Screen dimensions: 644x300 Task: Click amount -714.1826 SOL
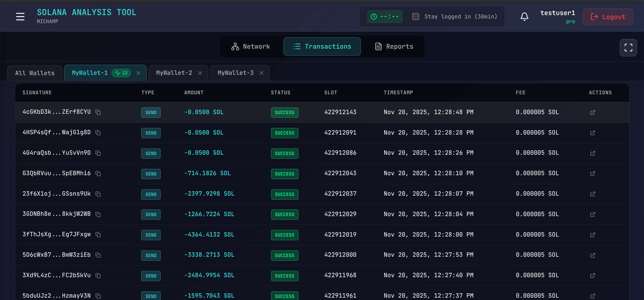tap(208, 173)
